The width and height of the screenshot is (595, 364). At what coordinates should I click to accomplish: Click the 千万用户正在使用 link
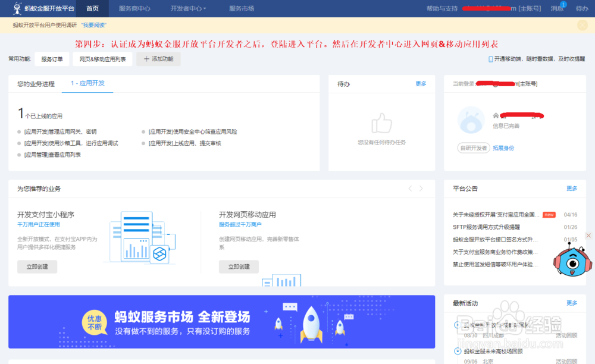point(38,224)
